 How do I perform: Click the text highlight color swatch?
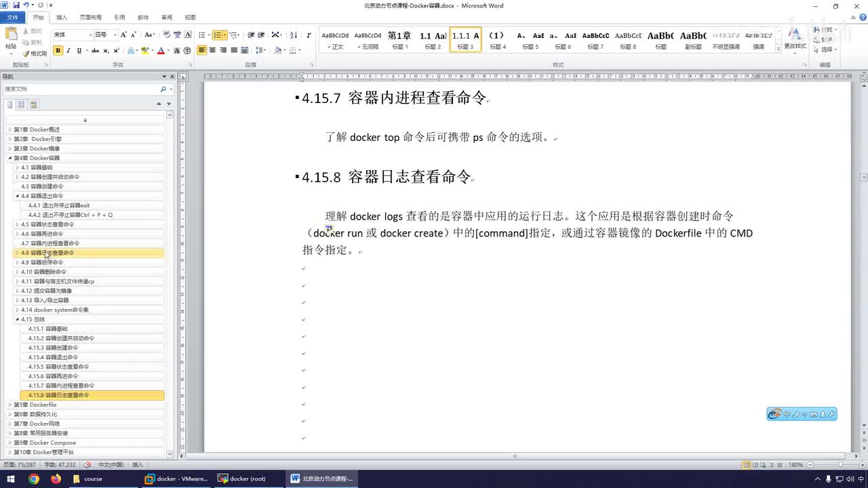pos(144,51)
